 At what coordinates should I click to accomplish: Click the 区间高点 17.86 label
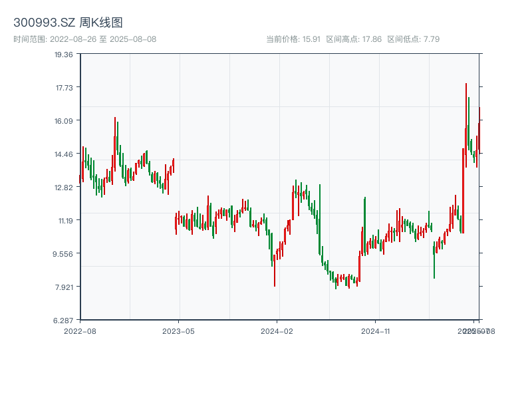[x=354, y=39]
